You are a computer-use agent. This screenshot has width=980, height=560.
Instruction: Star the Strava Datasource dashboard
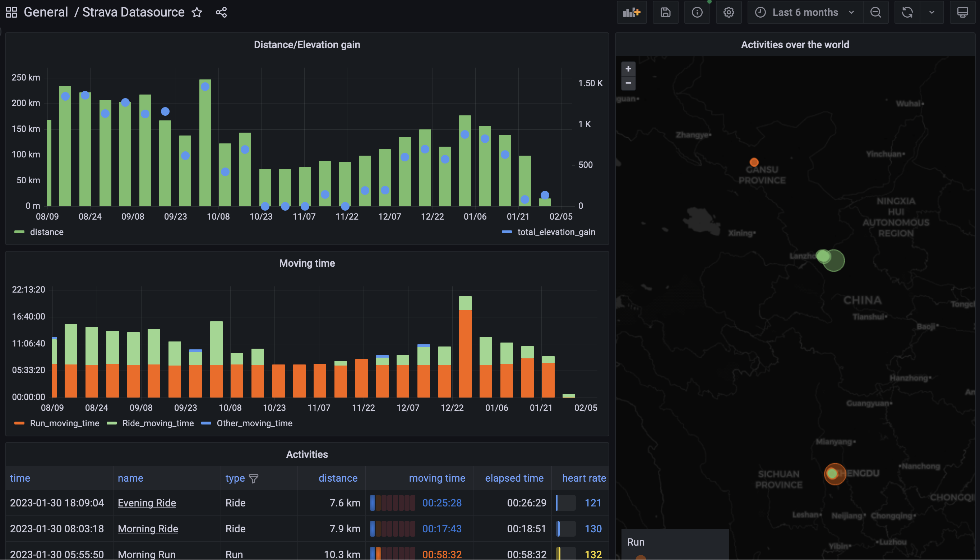tap(197, 12)
